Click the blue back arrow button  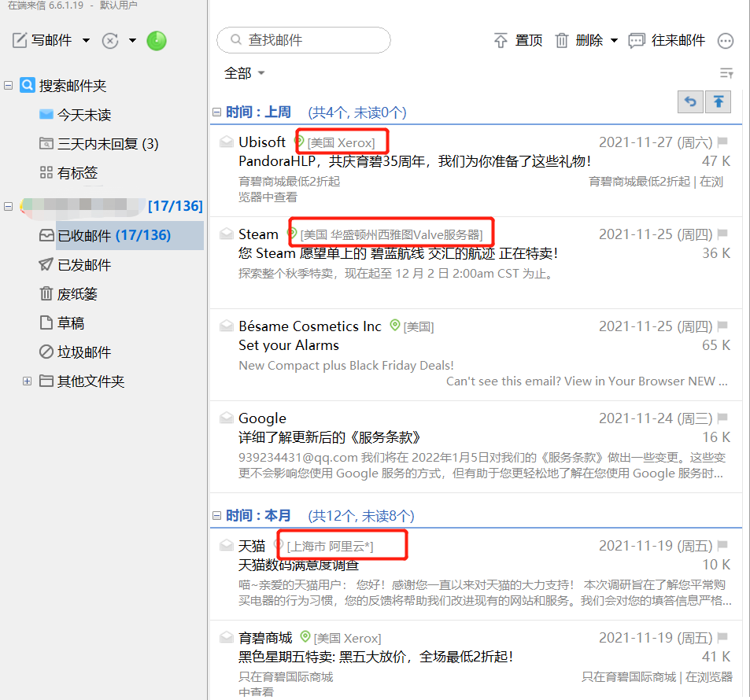(x=690, y=101)
